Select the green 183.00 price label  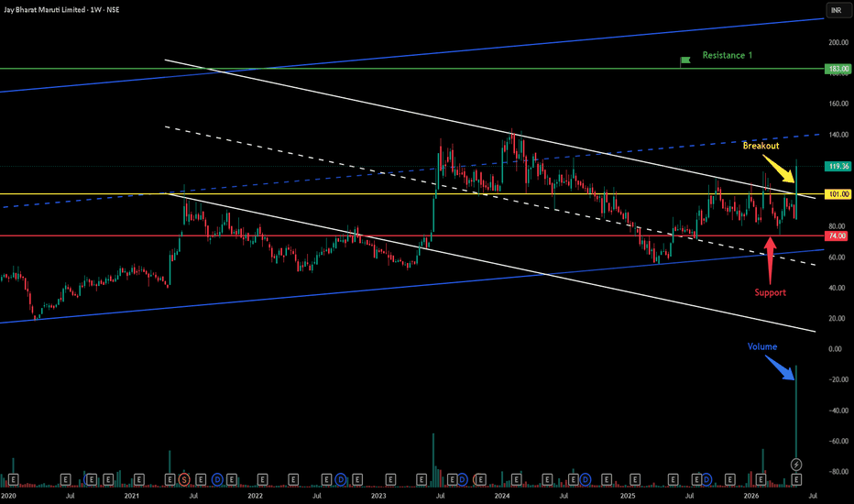pyautogui.click(x=838, y=69)
